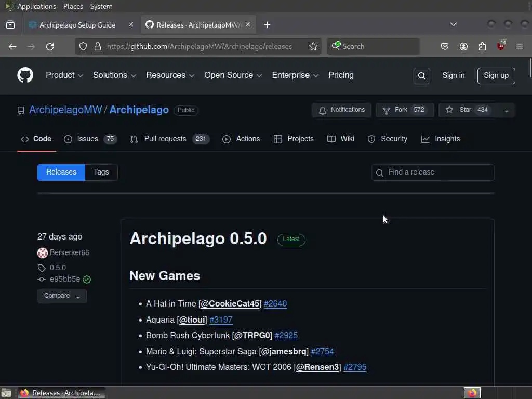The width and height of the screenshot is (532, 399).
Task: Open the Product dropdown menu
Action: [x=64, y=75]
